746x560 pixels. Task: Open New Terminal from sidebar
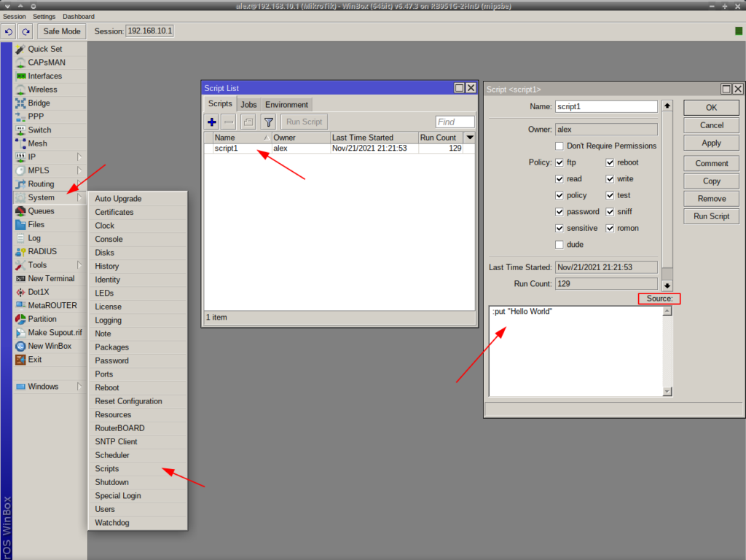point(50,278)
